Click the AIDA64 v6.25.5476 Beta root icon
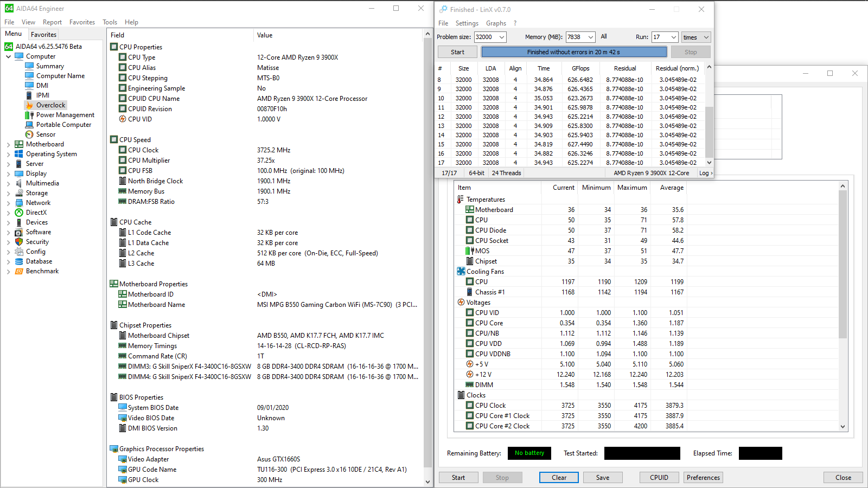868x488 pixels. [x=9, y=47]
